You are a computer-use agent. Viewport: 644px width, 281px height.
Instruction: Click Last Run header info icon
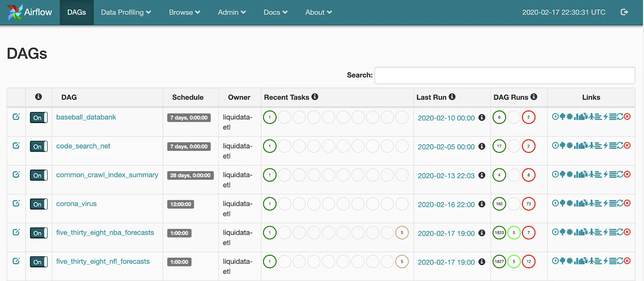pyautogui.click(x=452, y=96)
